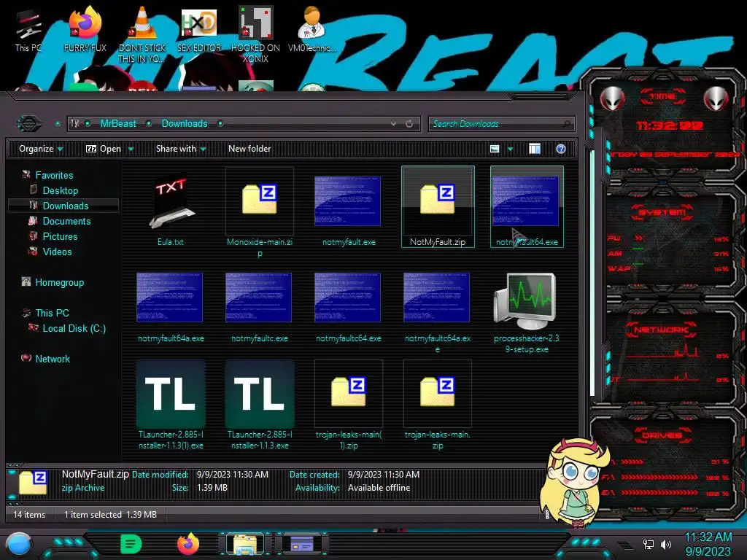This screenshot has height=560, width=747.
Task: Select notmyfault.exe file
Action: tap(348, 208)
